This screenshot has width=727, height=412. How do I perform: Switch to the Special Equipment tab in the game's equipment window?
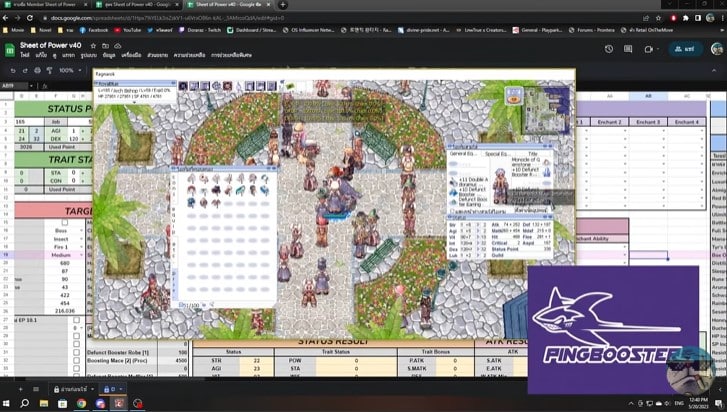(496, 153)
